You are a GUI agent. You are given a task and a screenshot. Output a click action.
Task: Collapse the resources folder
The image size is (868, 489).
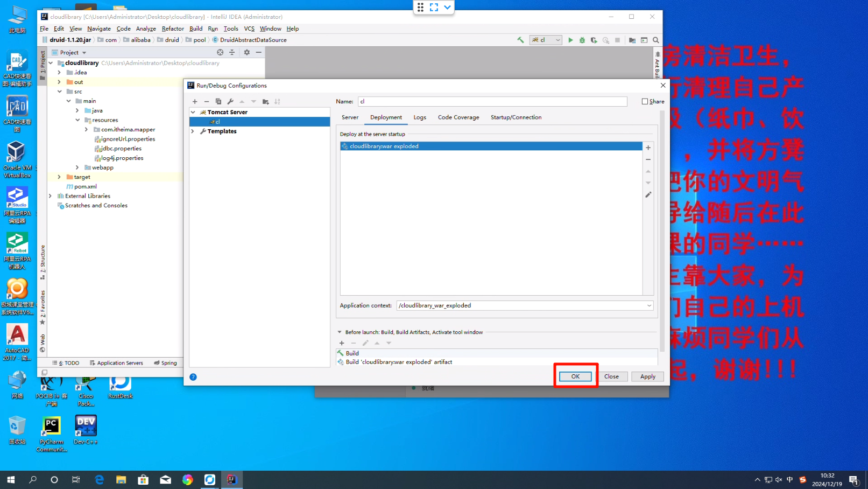pyautogui.click(x=77, y=120)
